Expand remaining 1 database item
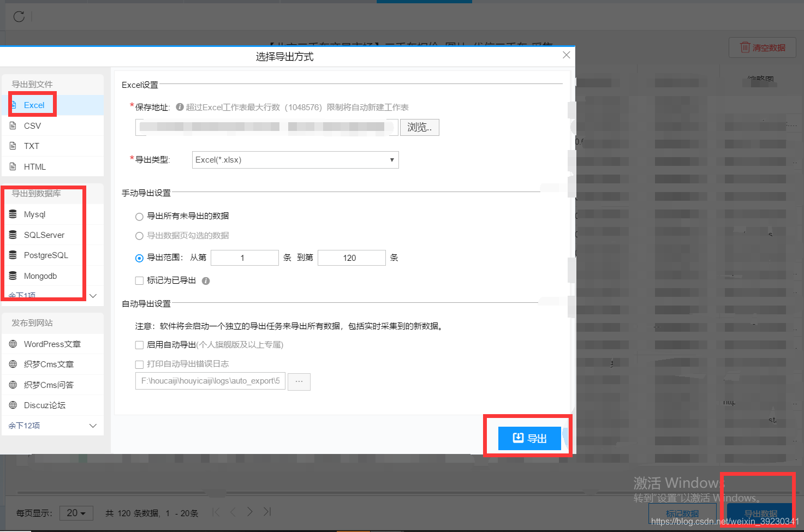This screenshot has height=532, width=804. (x=52, y=296)
